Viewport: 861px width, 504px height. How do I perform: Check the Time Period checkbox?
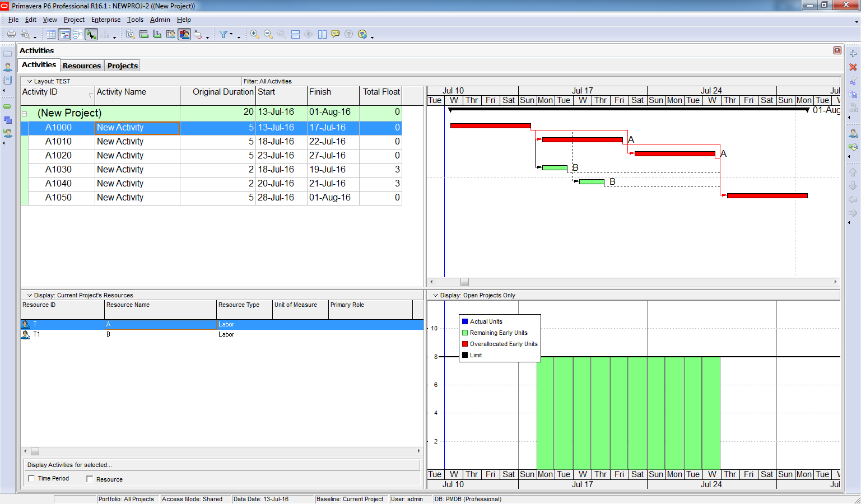coord(32,479)
